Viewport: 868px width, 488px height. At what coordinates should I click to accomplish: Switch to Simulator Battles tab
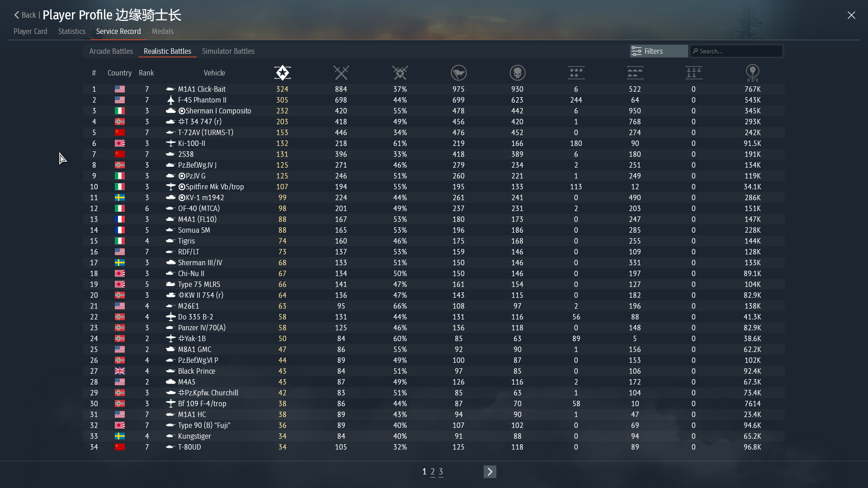click(x=228, y=51)
